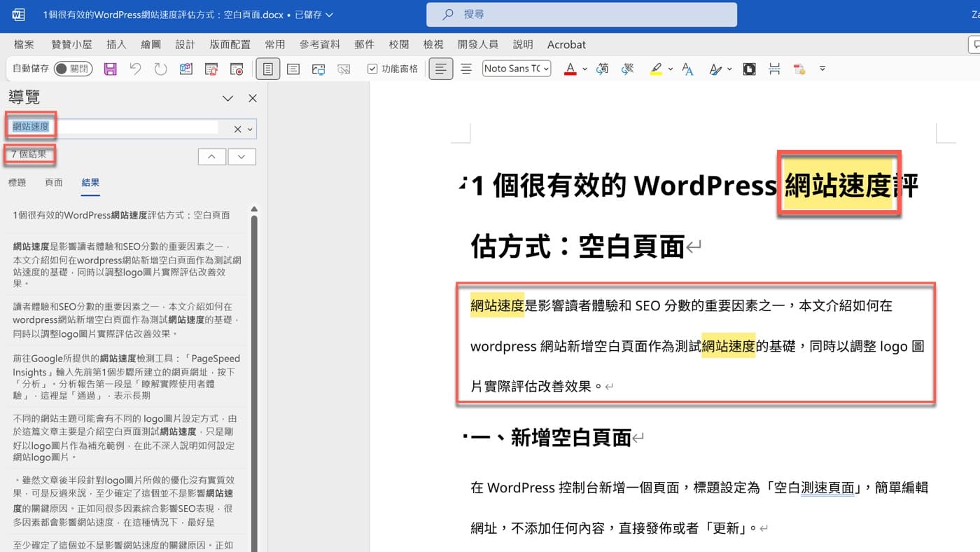Open the 設計 ribbon tab
Screen dimensions: 980x552
click(x=185, y=44)
